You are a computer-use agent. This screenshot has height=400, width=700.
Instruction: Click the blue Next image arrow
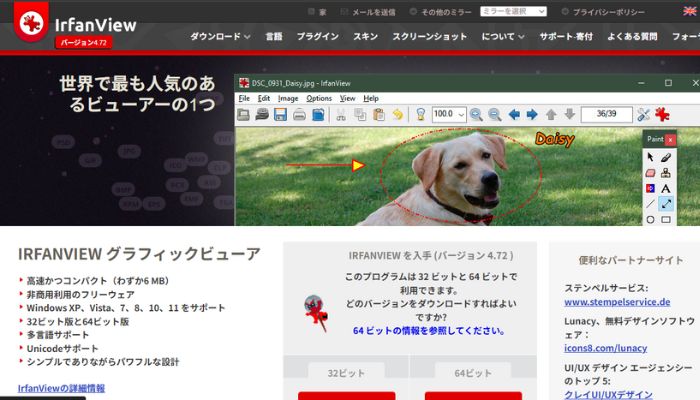pos(532,115)
